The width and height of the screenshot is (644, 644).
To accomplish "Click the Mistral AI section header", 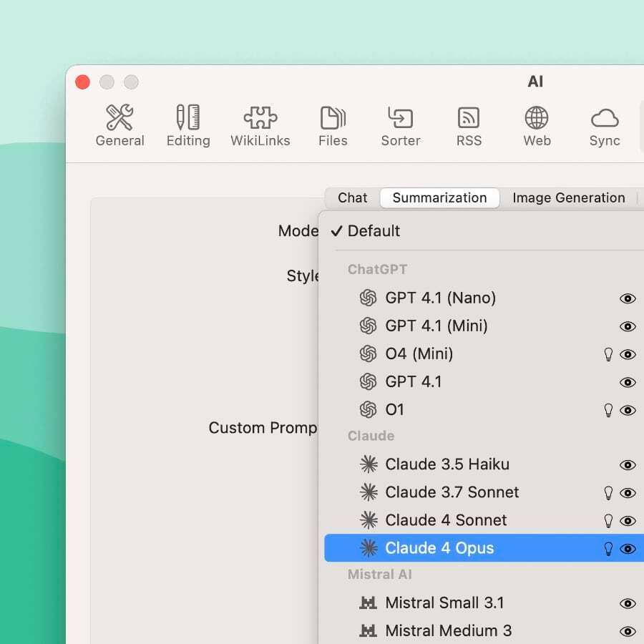I will click(x=379, y=574).
